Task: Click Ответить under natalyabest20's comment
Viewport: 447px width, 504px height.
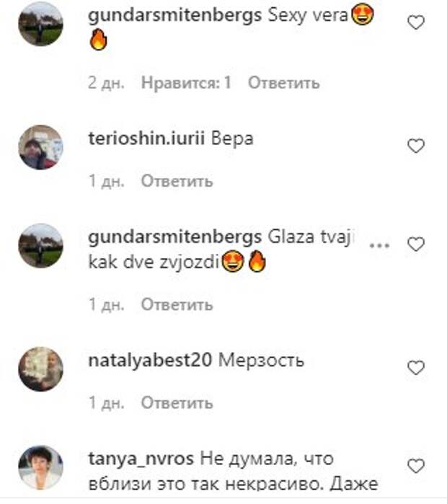Action: [177, 402]
